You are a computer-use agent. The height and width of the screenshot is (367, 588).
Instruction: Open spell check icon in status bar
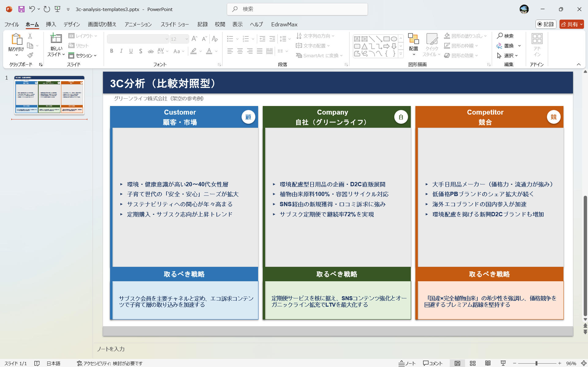[x=37, y=363]
